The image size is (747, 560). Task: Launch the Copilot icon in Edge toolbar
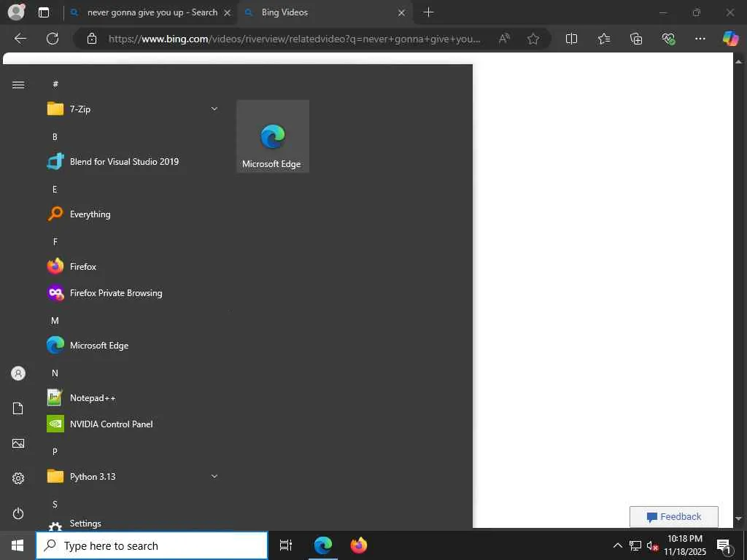pos(730,39)
